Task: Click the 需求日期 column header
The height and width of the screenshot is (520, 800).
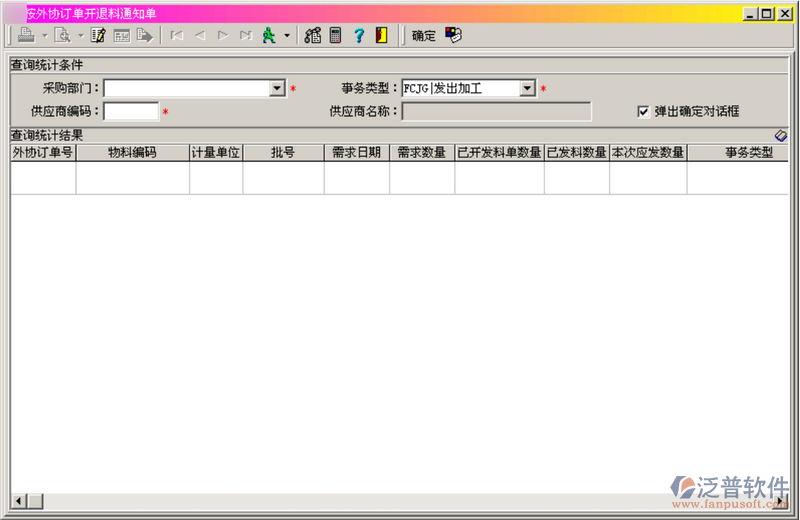Action: click(357, 153)
